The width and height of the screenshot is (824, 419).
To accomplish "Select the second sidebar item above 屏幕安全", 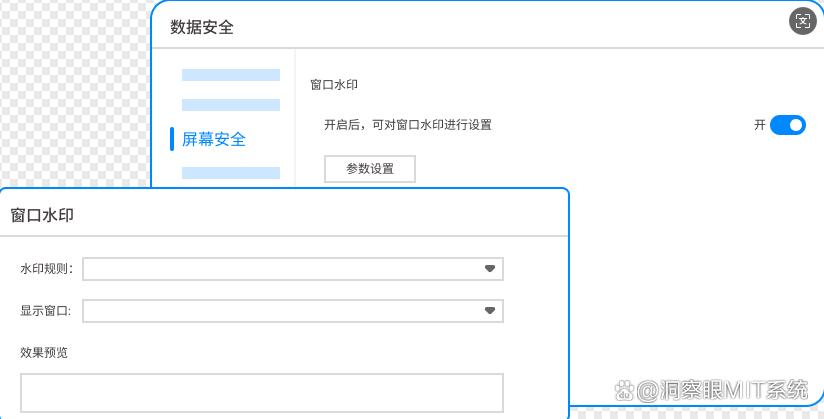I will tap(231, 105).
